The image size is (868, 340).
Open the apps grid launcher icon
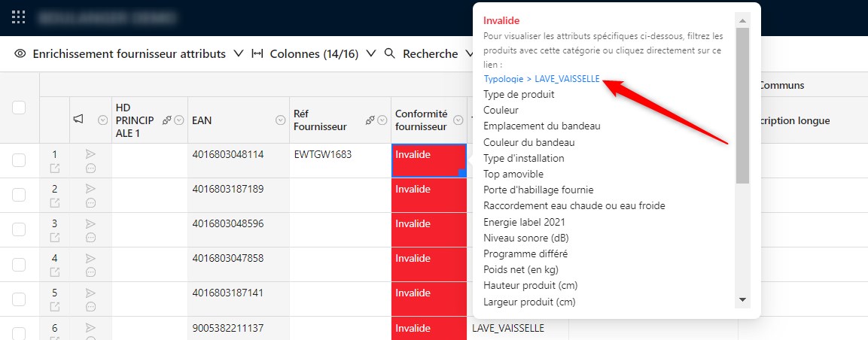pyautogui.click(x=19, y=17)
